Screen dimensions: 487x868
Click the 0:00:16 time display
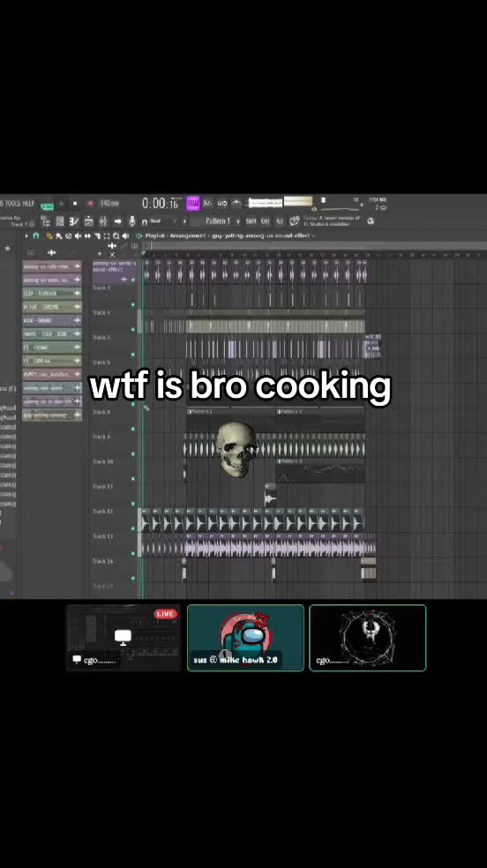[x=160, y=204]
